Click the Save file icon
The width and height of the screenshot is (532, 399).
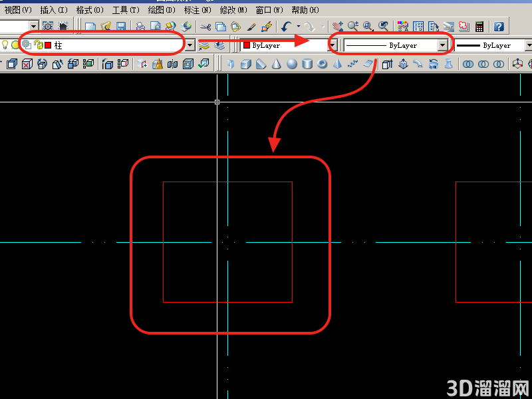[121, 27]
